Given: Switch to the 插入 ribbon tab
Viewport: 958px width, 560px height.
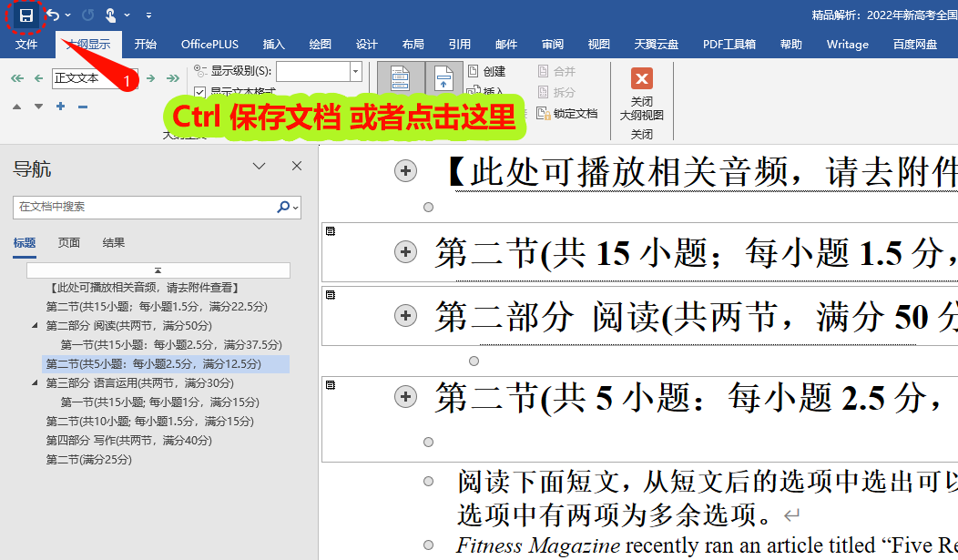Looking at the screenshot, I should pos(274,44).
